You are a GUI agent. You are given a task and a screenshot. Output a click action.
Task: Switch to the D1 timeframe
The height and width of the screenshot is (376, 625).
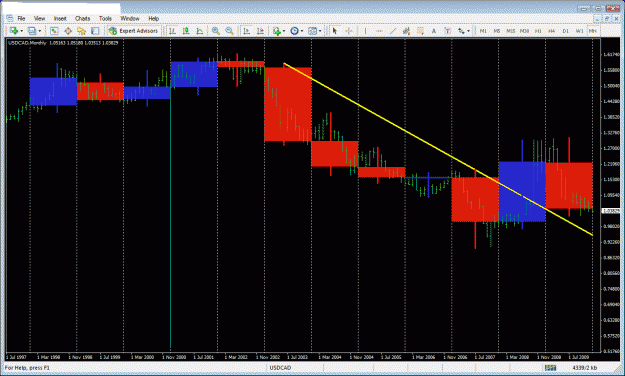click(566, 31)
